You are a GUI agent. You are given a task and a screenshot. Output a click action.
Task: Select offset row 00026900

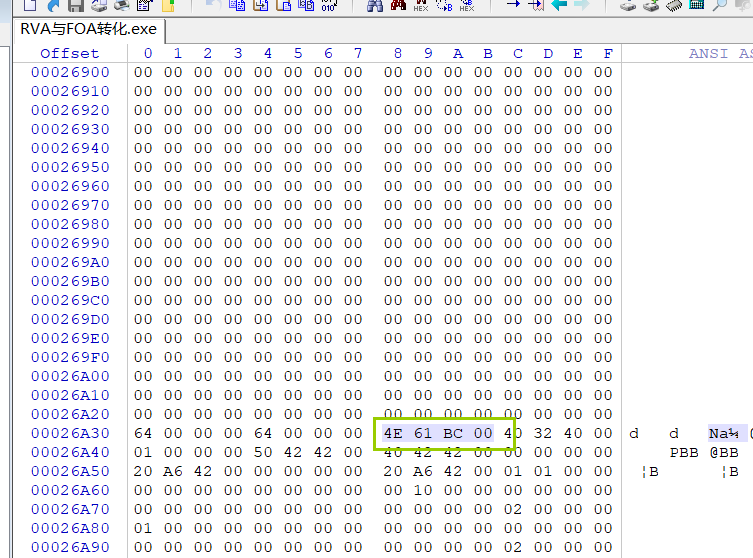(x=71, y=72)
